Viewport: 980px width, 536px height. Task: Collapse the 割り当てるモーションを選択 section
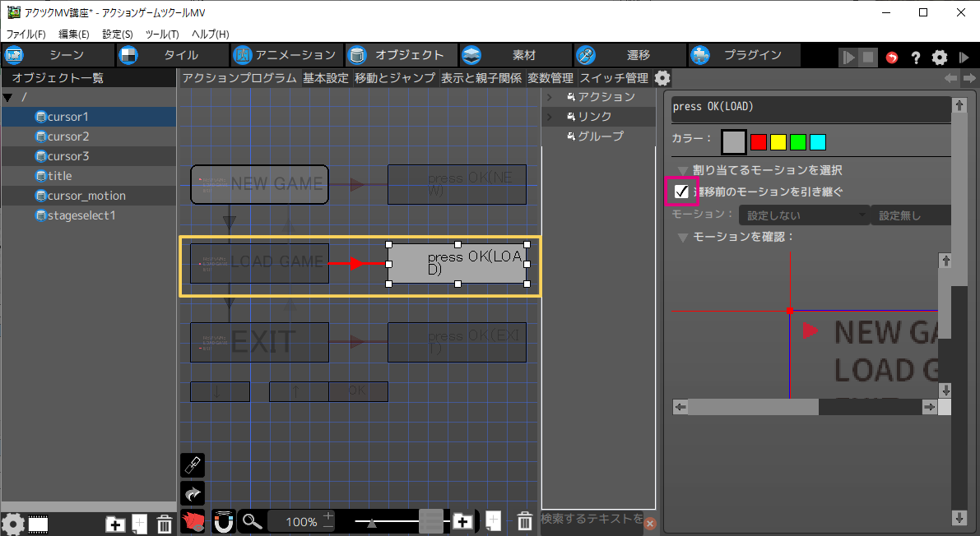682,170
